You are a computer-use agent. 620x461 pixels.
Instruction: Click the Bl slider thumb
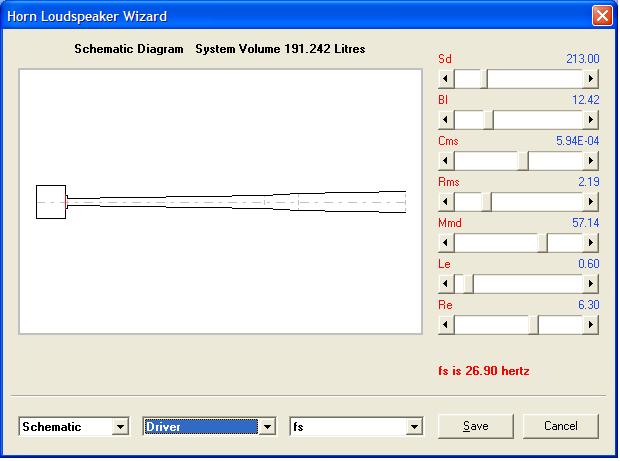coord(489,120)
